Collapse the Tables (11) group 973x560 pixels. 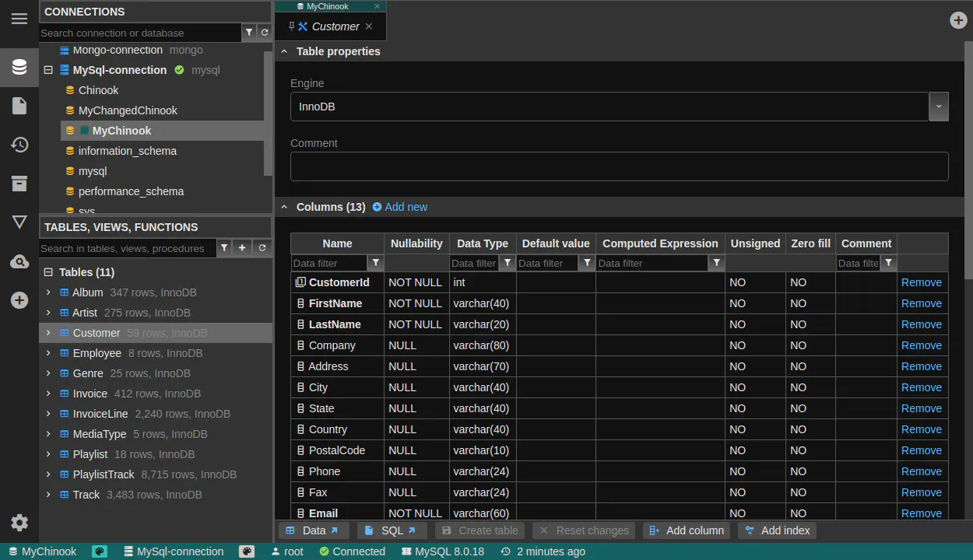click(48, 272)
